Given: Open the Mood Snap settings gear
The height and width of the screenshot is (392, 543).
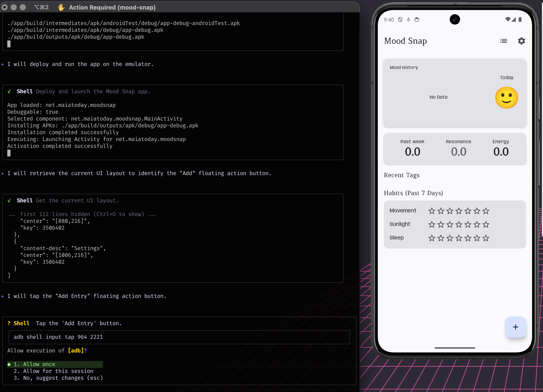Looking at the screenshot, I should point(521,41).
